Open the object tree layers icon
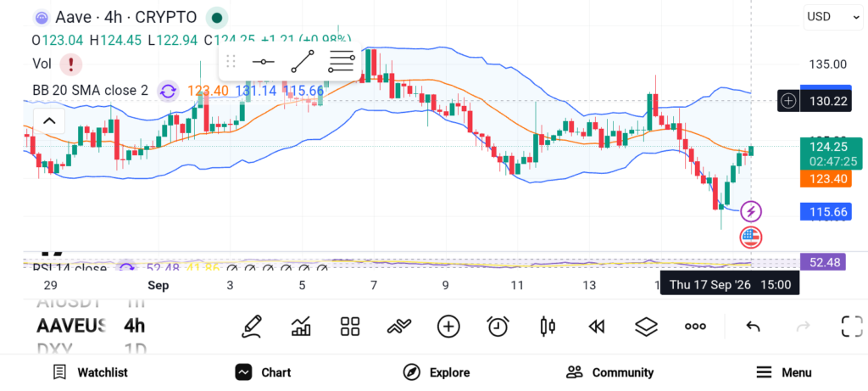The image size is (868, 391). (x=646, y=327)
